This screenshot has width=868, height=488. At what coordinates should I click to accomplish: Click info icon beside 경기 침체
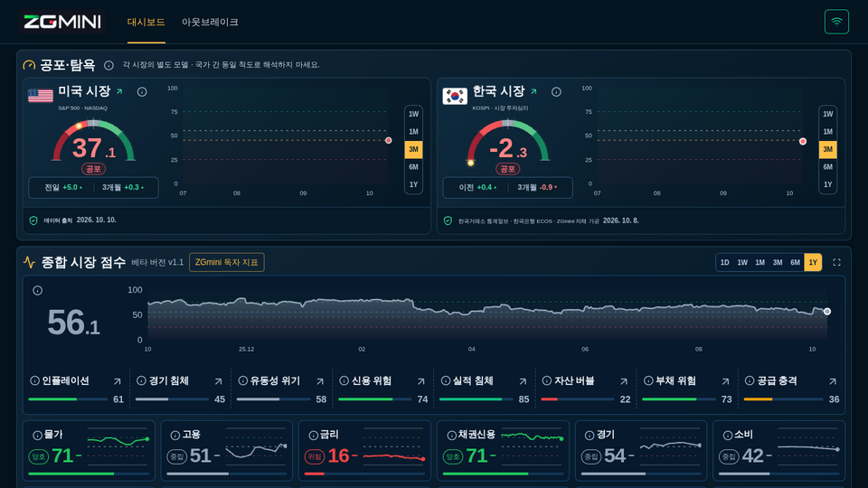click(141, 380)
